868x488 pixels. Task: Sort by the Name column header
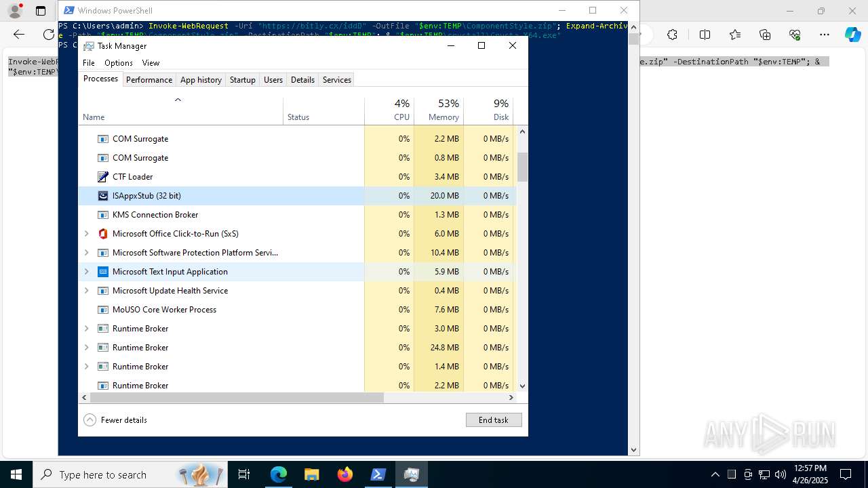tap(181, 111)
